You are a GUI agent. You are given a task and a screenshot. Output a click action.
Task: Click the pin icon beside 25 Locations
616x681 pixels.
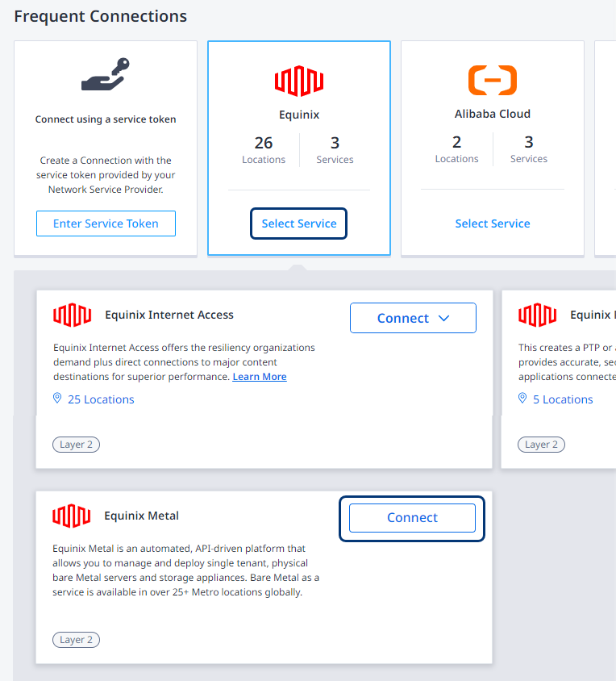tap(57, 399)
